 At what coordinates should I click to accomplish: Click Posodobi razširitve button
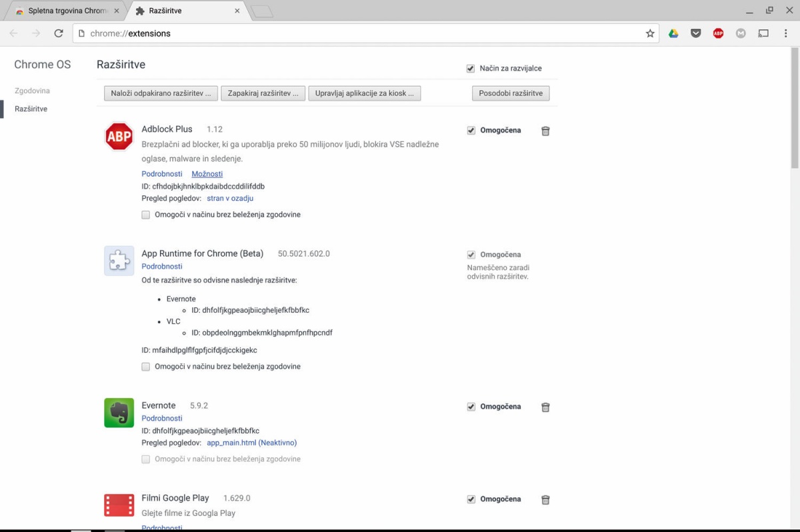(511, 93)
